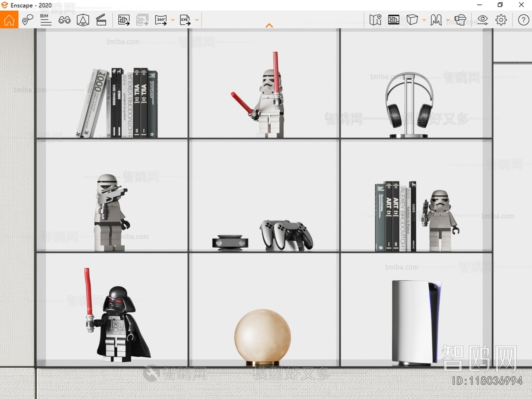The width and height of the screenshot is (532, 399).
Task: Open the Help question mark icon
Action: 523,20
